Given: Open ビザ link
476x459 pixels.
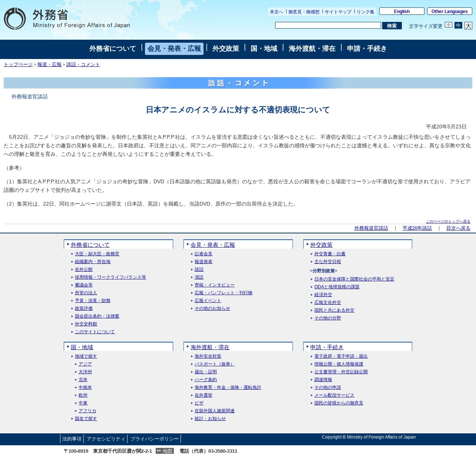Looking at the screenshot, I should point(199,403).
